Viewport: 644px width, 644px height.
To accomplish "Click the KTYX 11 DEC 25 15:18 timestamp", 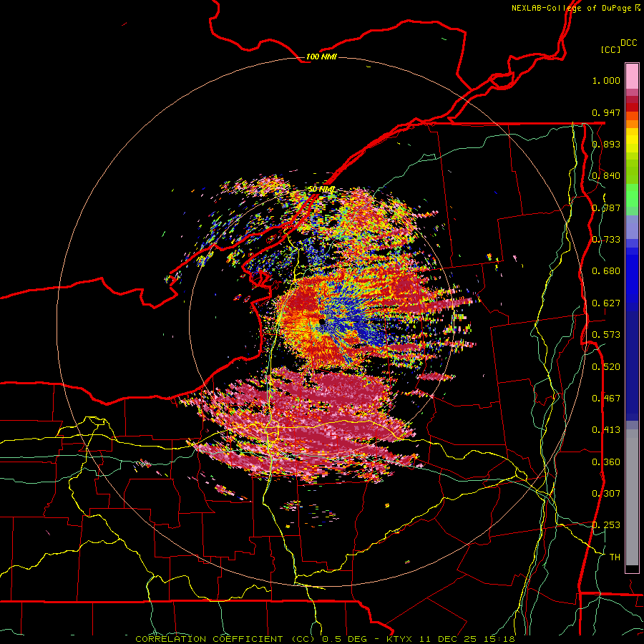I will [451, 639].
